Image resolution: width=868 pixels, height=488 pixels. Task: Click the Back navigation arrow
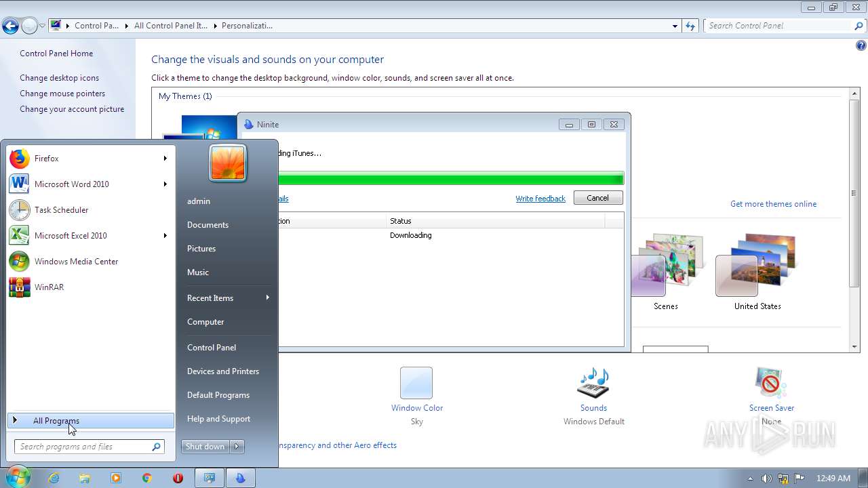click(10, 26)
